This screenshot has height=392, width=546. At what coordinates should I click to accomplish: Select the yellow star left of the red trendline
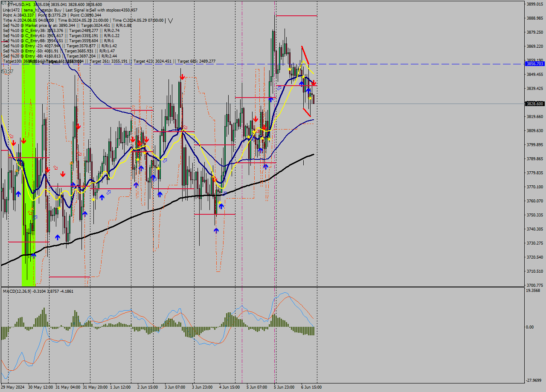point(290,69)
